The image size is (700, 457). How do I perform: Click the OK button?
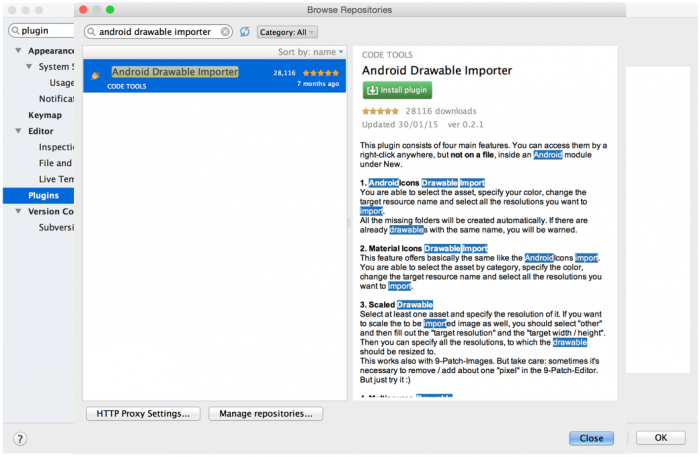[x=661, y=438]
